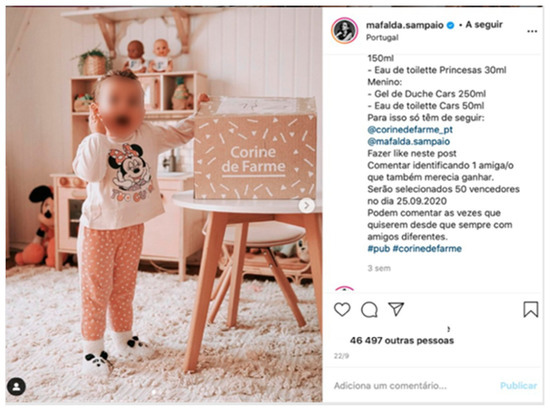
Task: Open comments with the speech bubble icon
Action: click(x=369, y=310)
